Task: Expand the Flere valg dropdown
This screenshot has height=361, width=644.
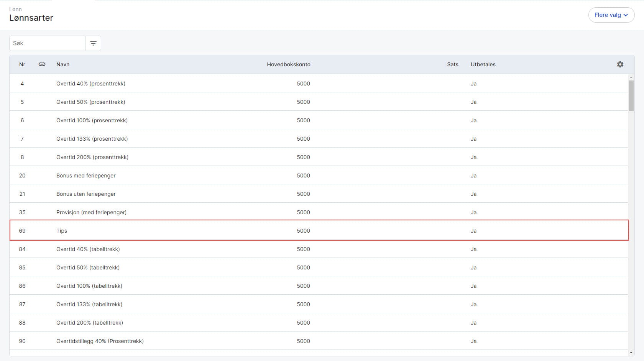Action: point(611,15)
